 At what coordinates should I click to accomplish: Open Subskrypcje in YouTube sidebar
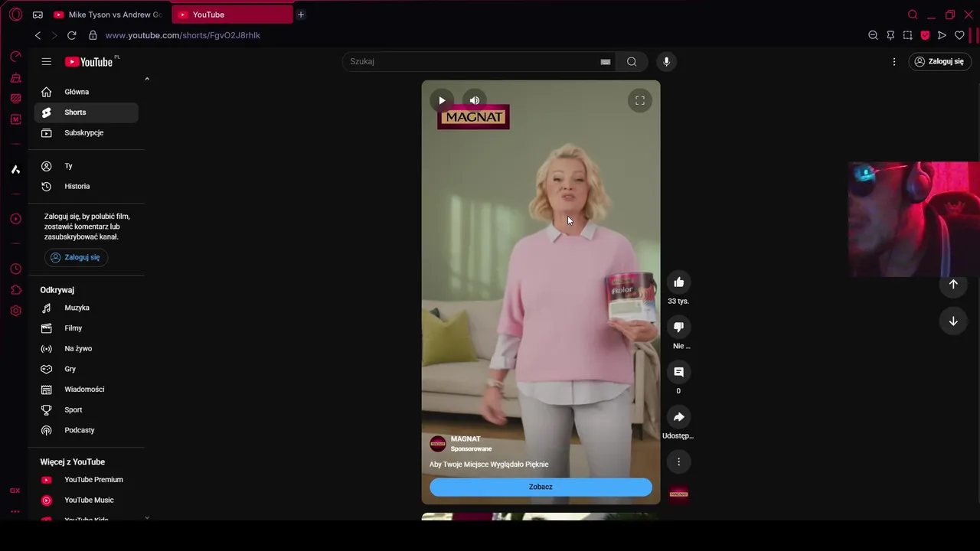(x=86, y=133)
